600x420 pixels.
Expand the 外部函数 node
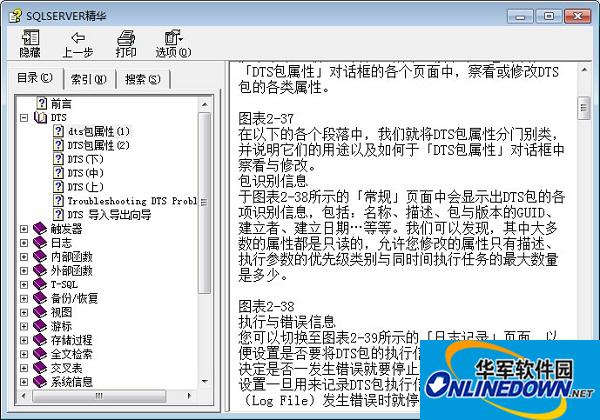coord(24,271)
